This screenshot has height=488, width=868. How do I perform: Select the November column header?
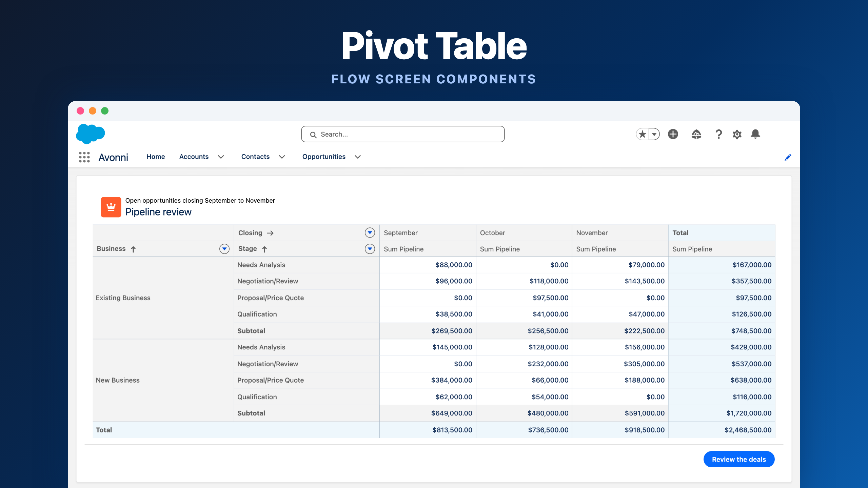620,233
